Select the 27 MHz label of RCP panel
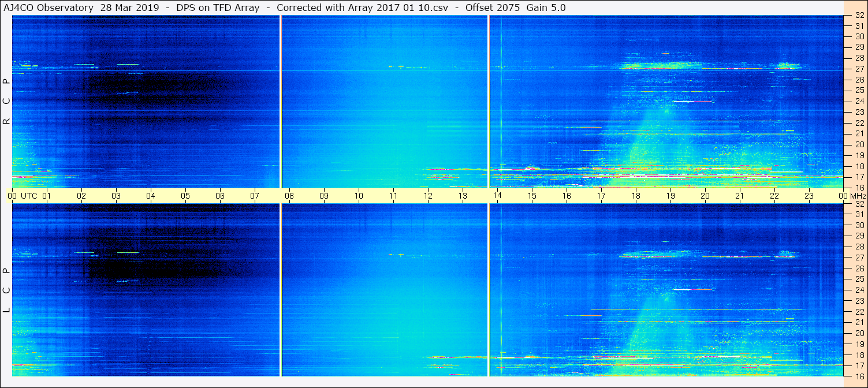Viewport: 868px width, 388px height. (859, 69)
